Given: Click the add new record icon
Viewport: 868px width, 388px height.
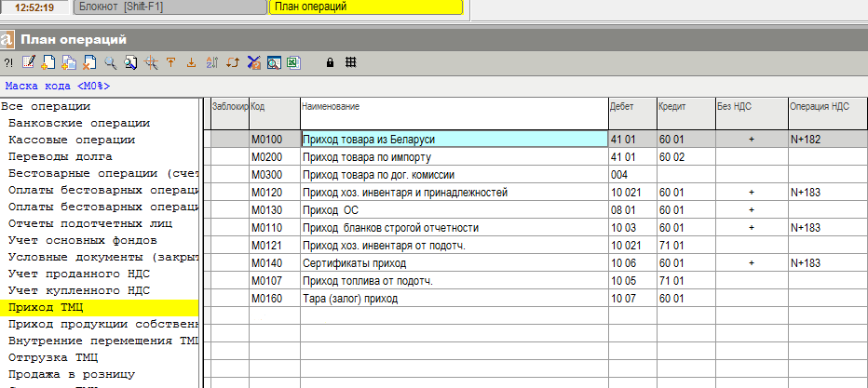Looking at the screenshot, I should click(48, 62).
